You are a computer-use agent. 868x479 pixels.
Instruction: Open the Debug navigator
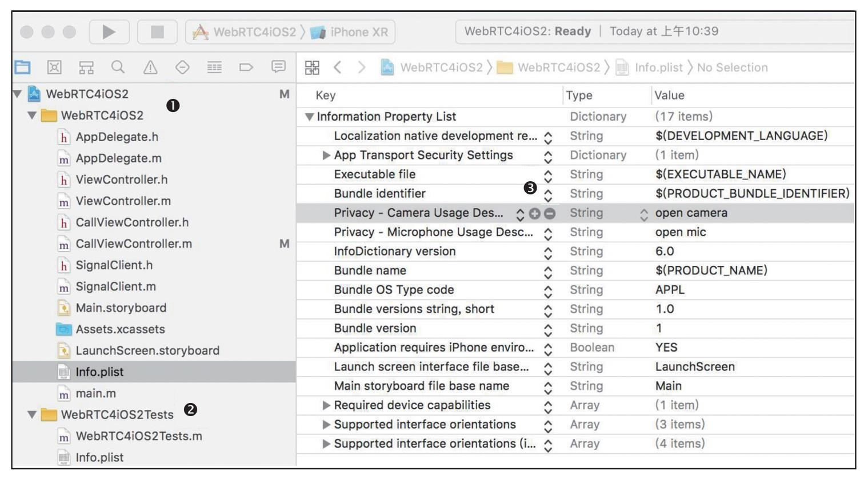point(214,67)
